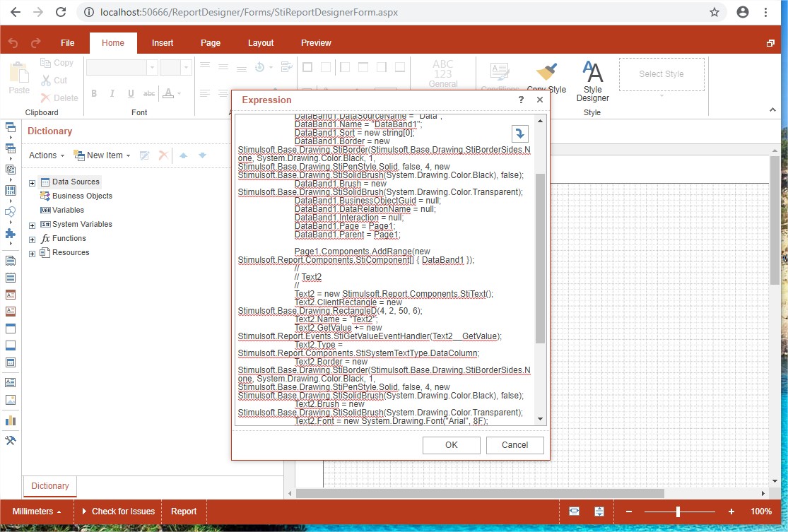
Task: Toggle the all-borders button in ribbon
Action: (x=307, y=67)
